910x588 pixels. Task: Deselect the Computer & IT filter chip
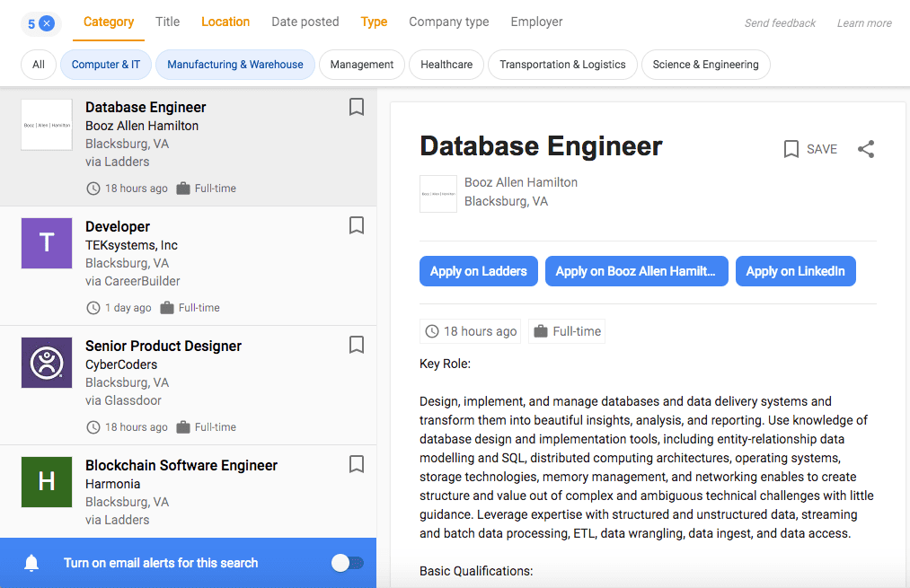(105, 65)
